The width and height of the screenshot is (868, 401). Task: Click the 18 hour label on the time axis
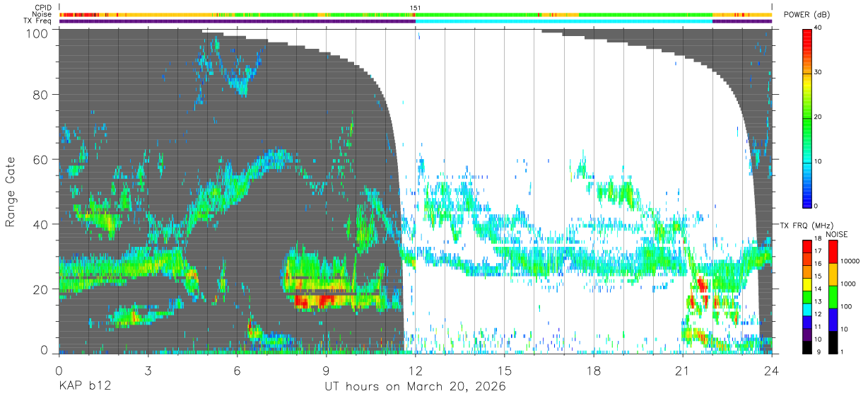coord(593,371)
